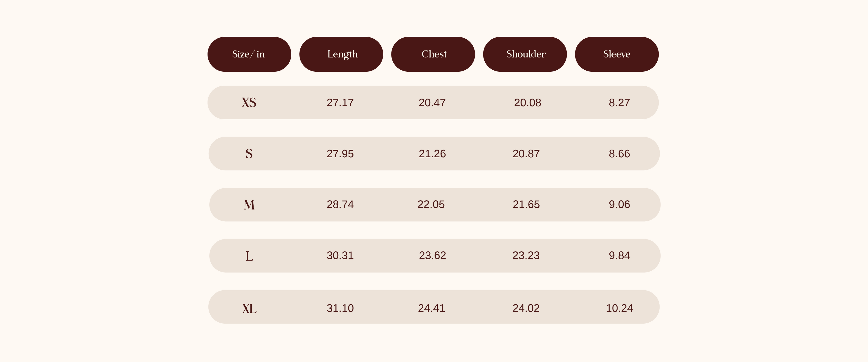Viewport: 868px width, 362px height.
Task: Select the XS chest value 20.47
Action: pos(432,102)
